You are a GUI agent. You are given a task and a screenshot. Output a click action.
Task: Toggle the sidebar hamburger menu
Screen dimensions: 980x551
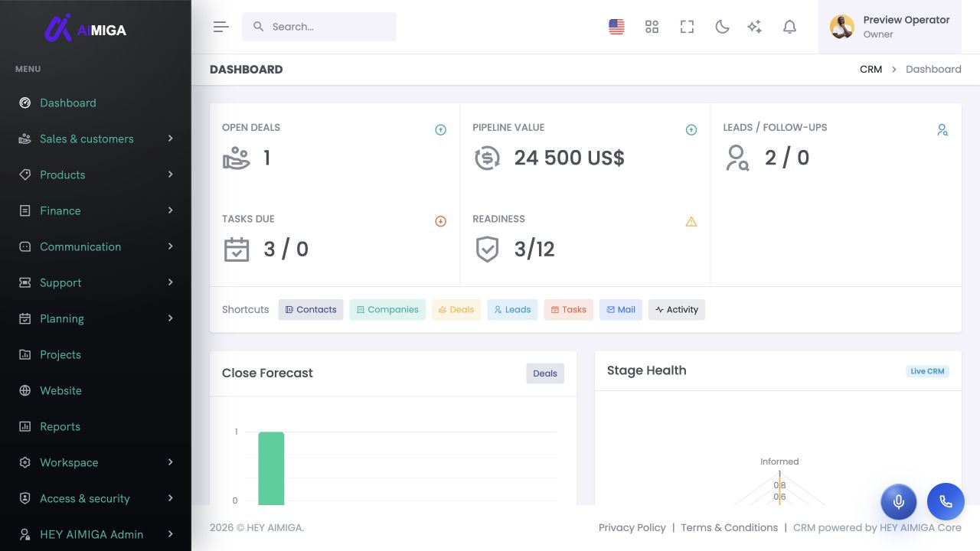click(221, 27)
